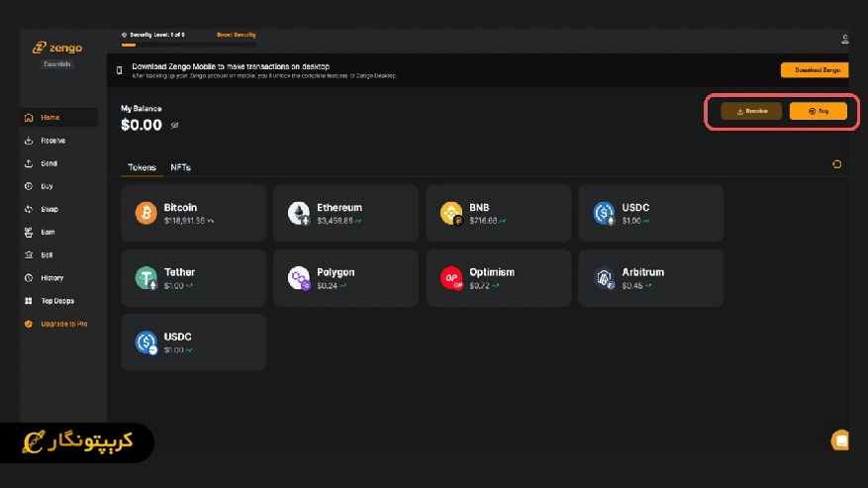Viewport: 868px width, 488px height.
Task: Click the Bitcoin coin icon
Action: (146, 213)
